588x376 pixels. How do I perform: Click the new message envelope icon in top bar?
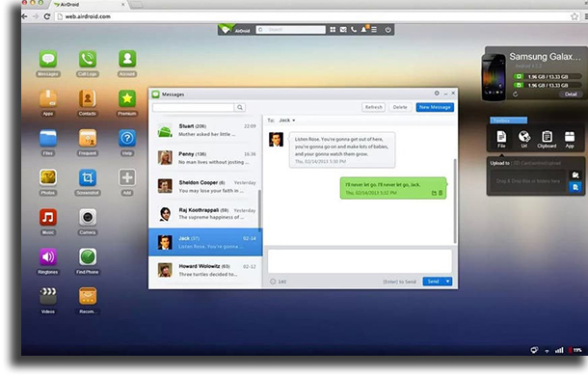[343, 29]
